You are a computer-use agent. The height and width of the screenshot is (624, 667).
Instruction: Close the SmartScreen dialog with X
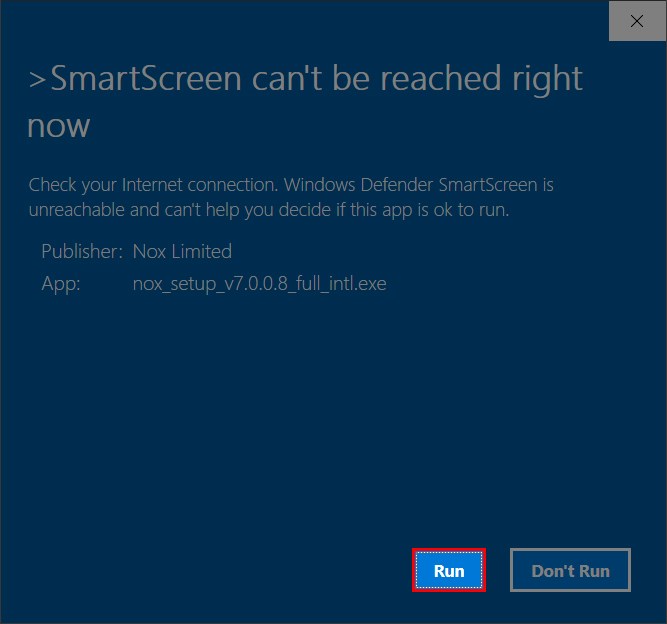point(637,21)
